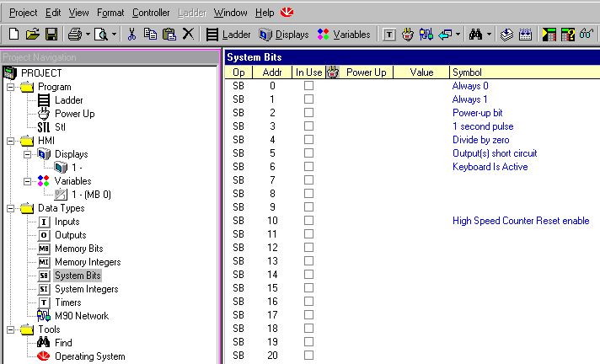The image size is (600, 364).
Task: Click the Save diskette toolbar icon
Action: [51, 35]
